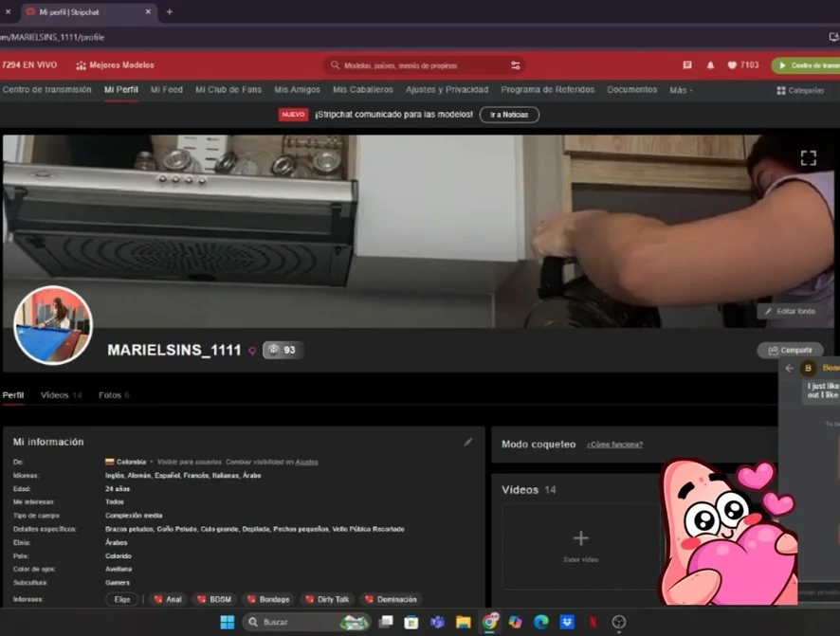
Task: Click the round profile avatar thumbnail
Action: (x=53, y=325)
